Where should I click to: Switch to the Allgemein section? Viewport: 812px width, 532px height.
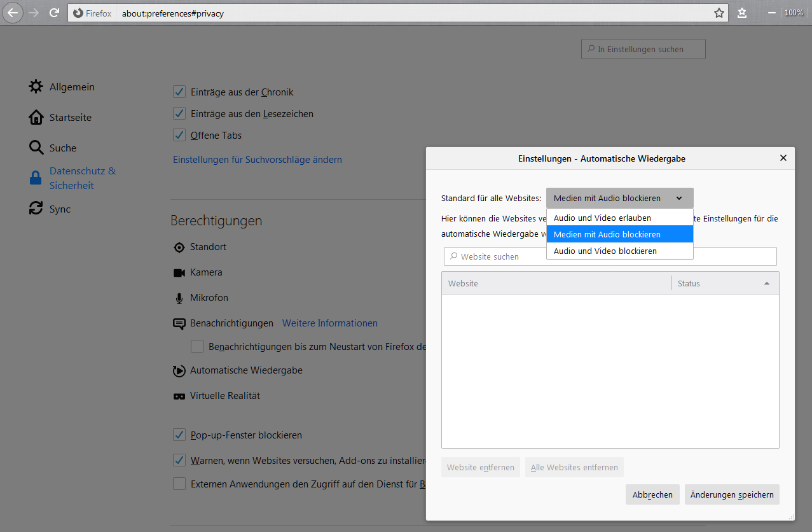click(x=72, y=87)
